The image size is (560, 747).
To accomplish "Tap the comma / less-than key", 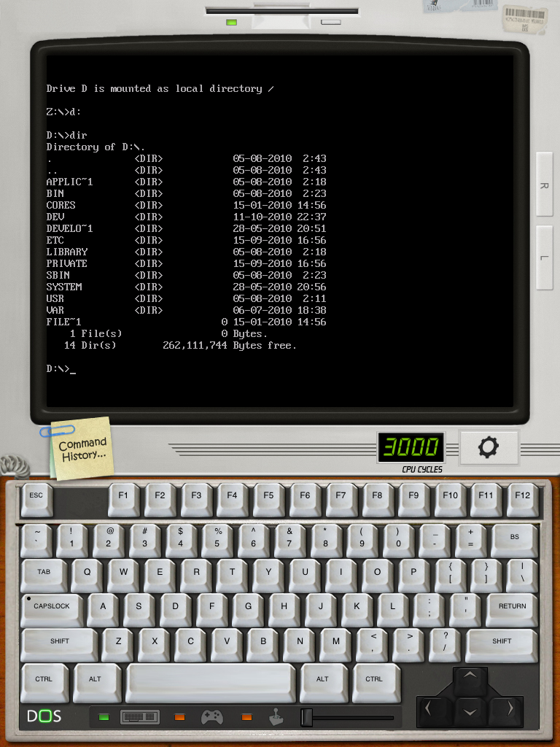I will tap(373, 644).
